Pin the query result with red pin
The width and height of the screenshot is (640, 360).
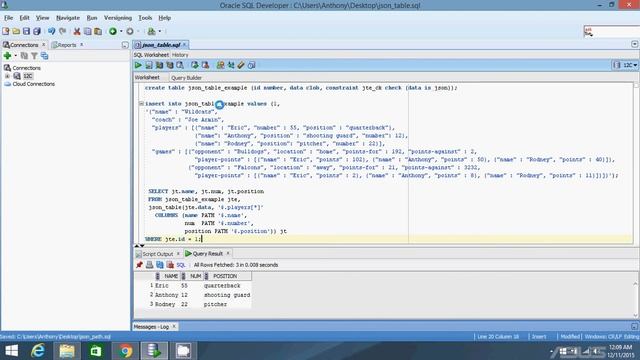pyautogui.click(x=139, y=265)
